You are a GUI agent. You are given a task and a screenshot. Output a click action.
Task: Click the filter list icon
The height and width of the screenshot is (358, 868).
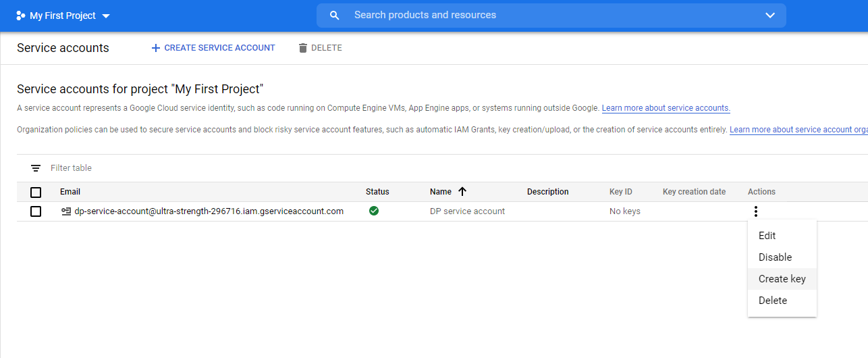point(36,168)
